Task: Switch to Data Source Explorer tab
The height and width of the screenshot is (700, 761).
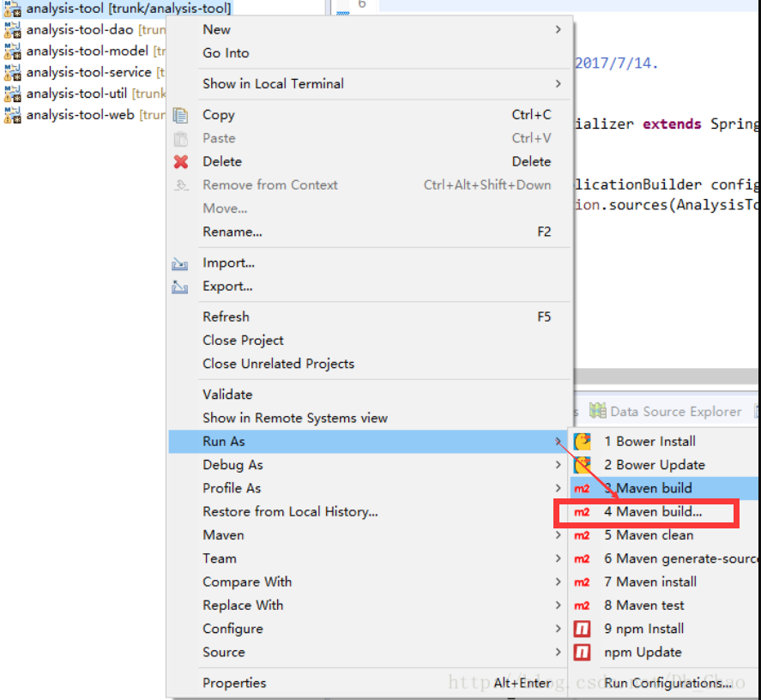Action: pyautogui.click(x=666, y=412)
